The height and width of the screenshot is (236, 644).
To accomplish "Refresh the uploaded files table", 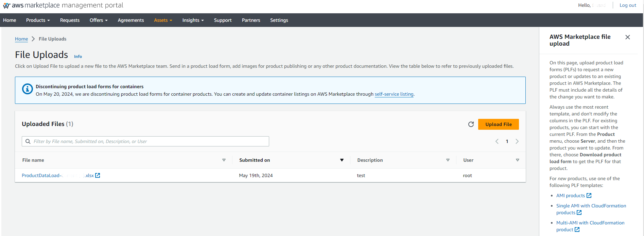I will 471,124.
